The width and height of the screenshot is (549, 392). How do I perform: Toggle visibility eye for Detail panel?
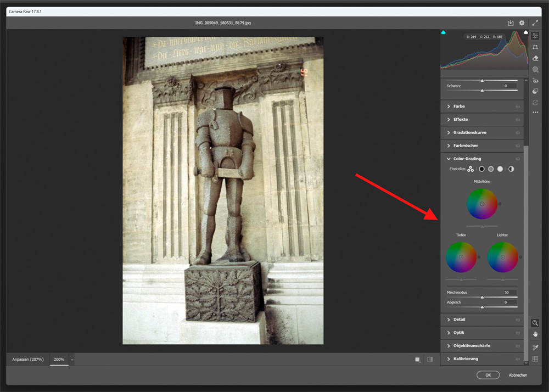[518, 320]
